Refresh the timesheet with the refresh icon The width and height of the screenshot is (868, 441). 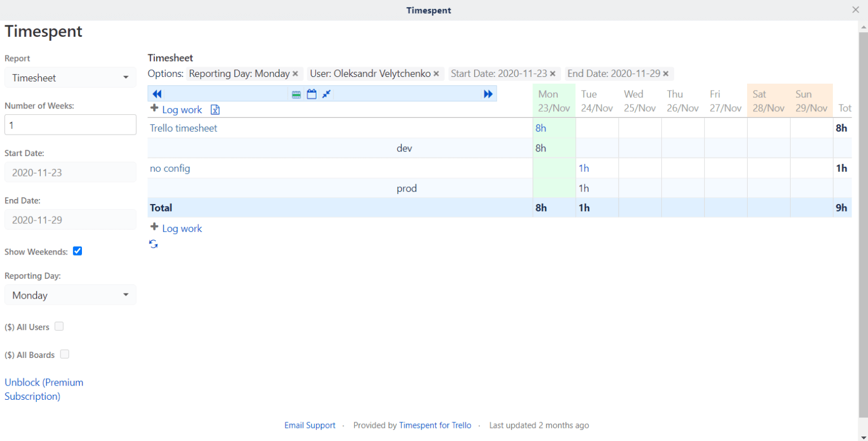(x=153, y=243)
